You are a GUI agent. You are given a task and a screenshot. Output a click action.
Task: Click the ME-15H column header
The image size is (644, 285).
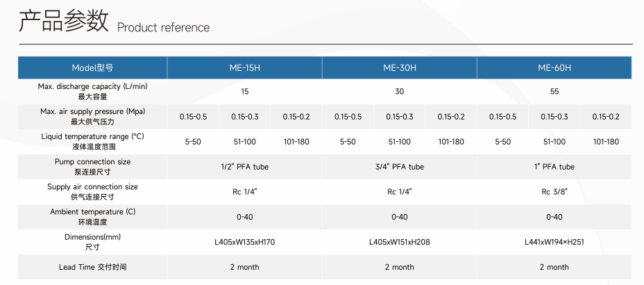(x=244, y=68)
